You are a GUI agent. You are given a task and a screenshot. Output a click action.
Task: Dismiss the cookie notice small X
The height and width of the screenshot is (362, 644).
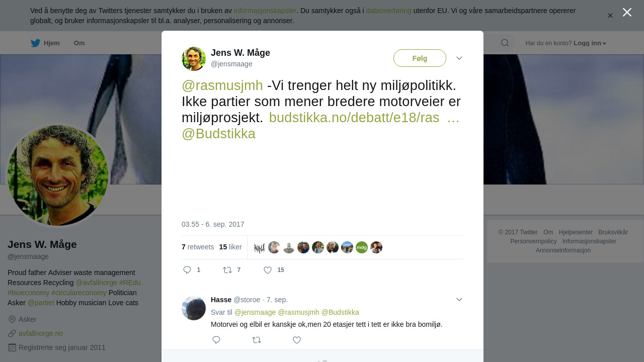[x=610, y=16]
